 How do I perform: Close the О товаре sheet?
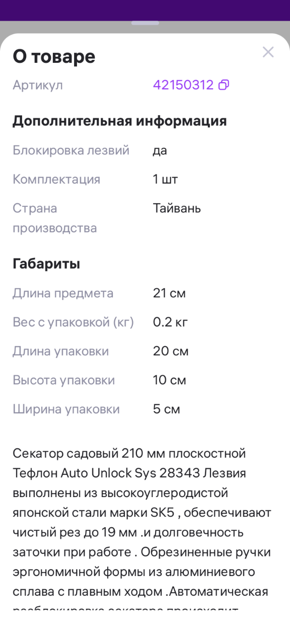[x=268, y=52]
